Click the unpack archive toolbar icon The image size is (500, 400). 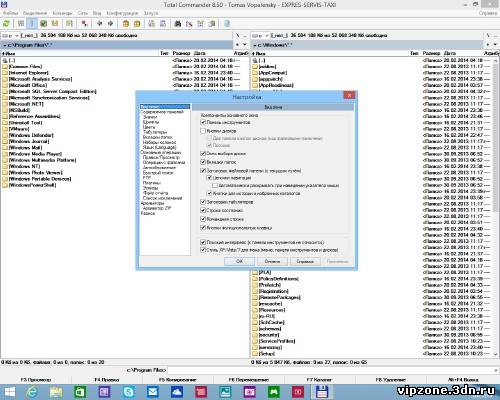click(137, 23)
